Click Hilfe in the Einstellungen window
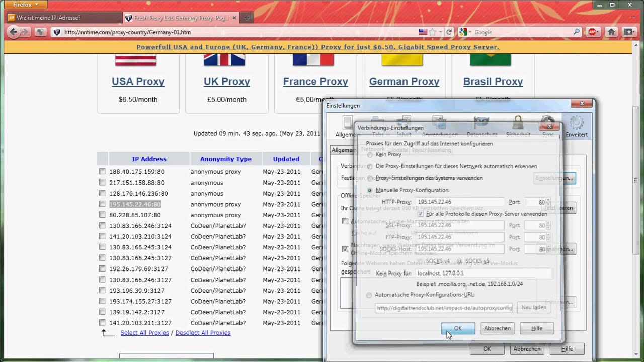644x362 pixels. tap(567, 349)
